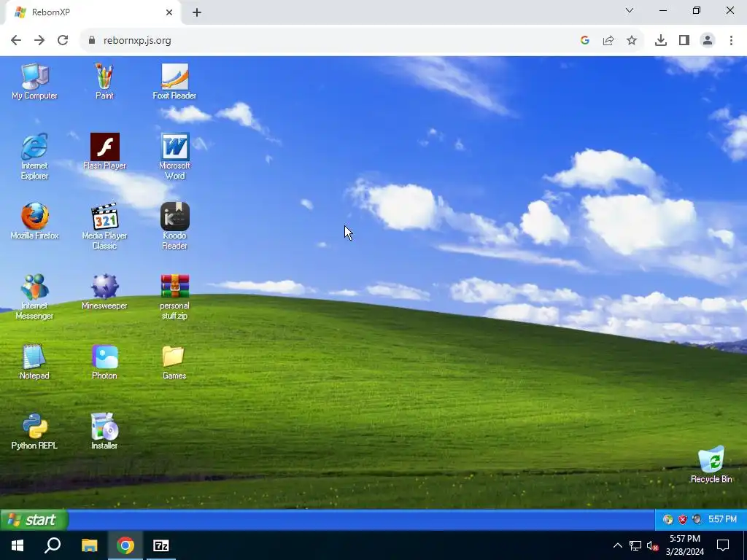Image resolution: width=747 pixels, height=560 pixels.
Task: Open Chrome tab search chevron
Action: coord(630,10)
